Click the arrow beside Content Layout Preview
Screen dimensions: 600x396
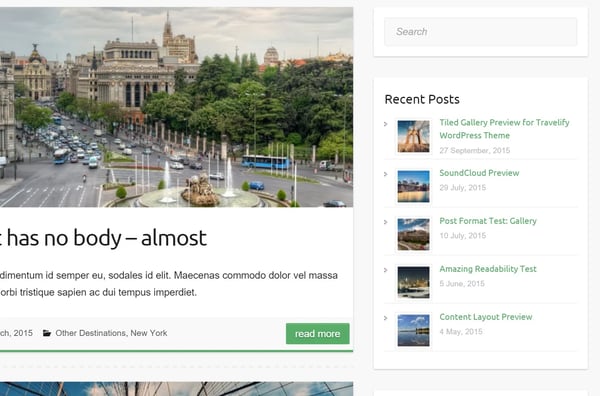click(386, 318)
